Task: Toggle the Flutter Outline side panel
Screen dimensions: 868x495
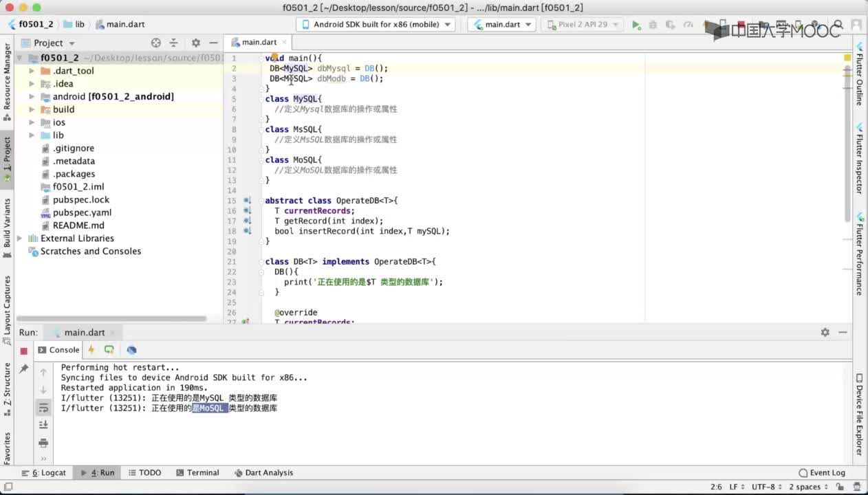Action: 860,73
